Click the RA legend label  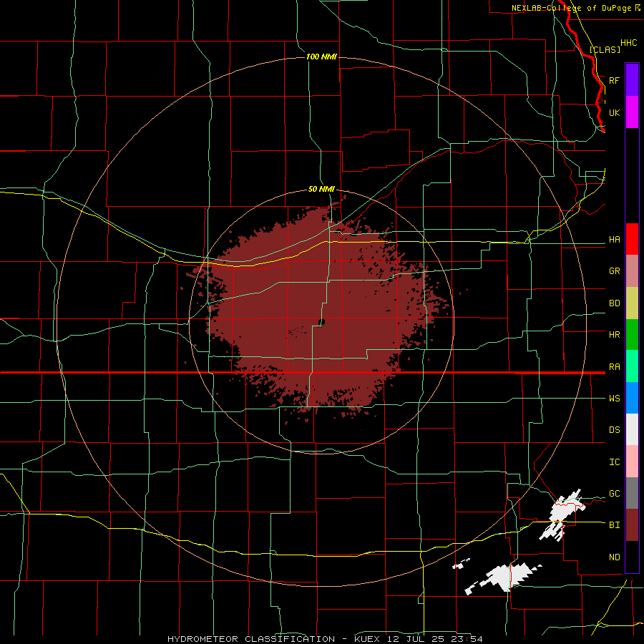tap(614, 367)
